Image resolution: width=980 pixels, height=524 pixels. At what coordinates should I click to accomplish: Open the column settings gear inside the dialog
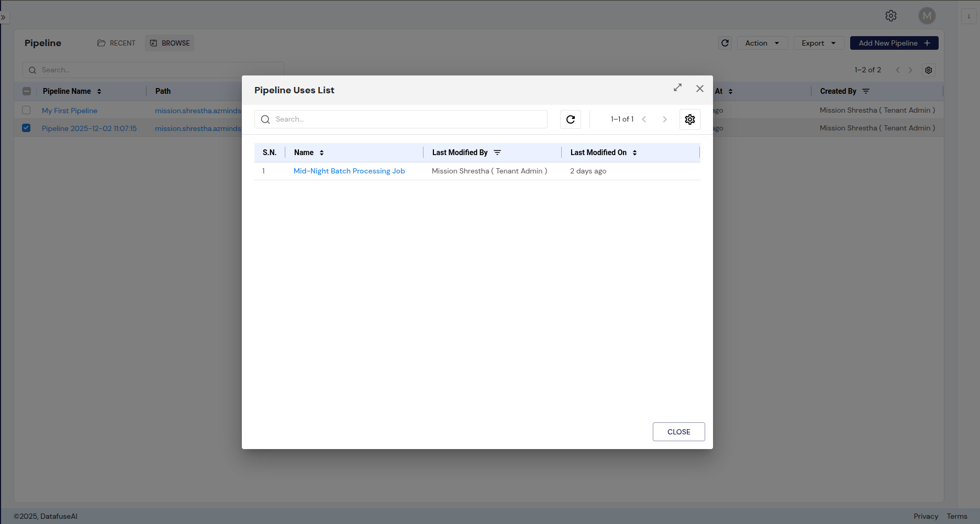(x=689, y=119)
